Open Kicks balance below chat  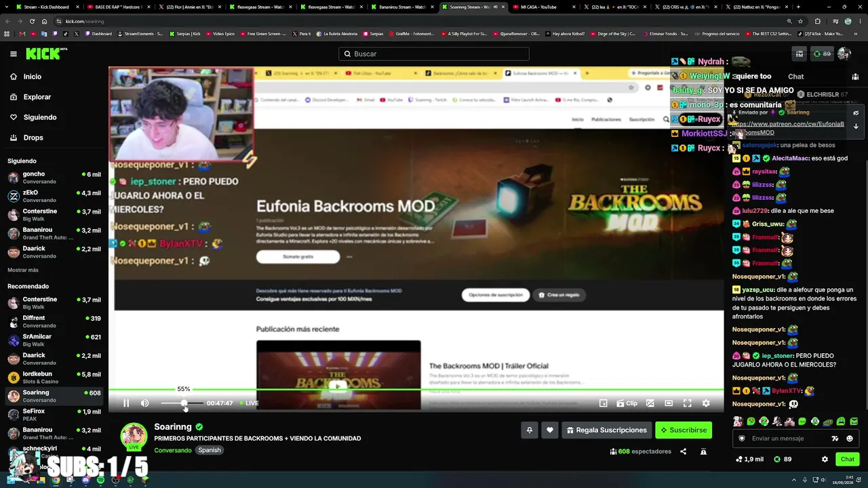click(783, 459)
